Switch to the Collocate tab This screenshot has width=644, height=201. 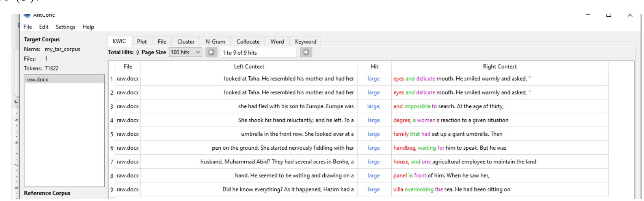(x=248, y=42)
